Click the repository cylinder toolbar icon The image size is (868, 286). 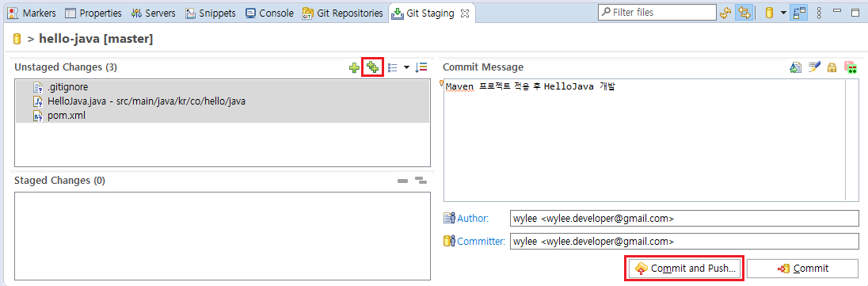coord(769,13)
